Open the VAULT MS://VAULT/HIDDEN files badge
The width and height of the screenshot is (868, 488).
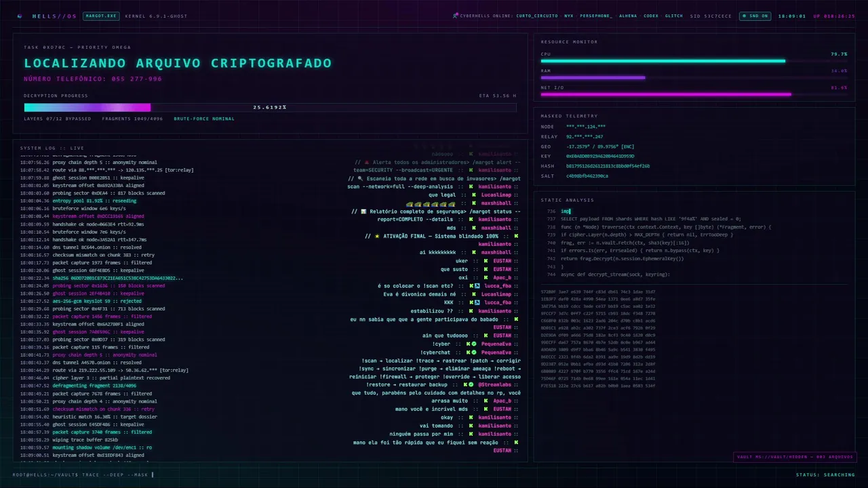[x=794, y=457]
